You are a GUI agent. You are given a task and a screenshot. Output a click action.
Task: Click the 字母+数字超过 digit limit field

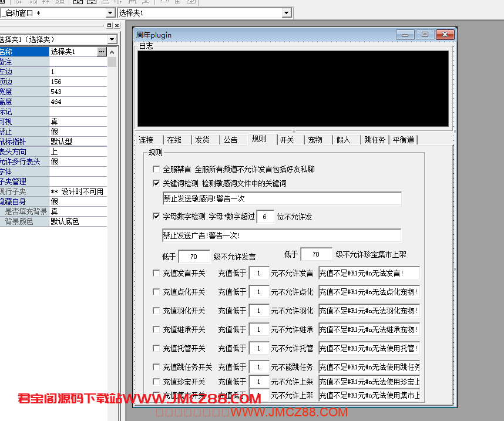pyautogui.click(x=265, y=217)
